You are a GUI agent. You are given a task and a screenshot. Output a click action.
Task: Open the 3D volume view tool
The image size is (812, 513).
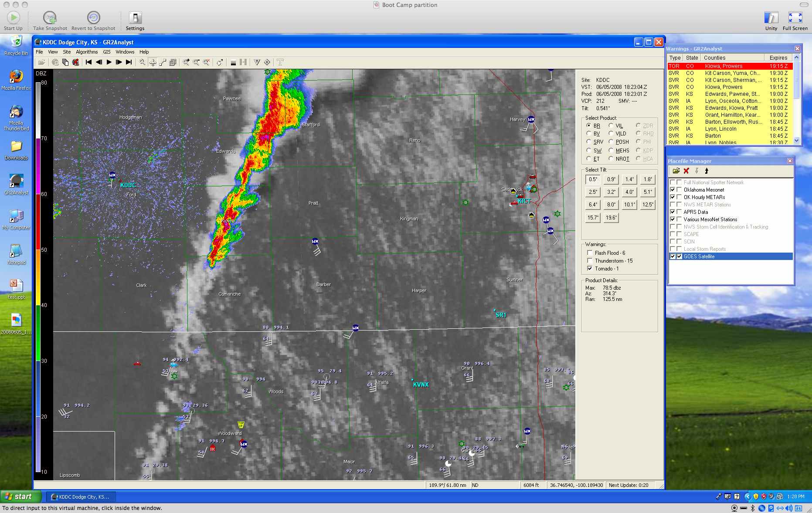[173, 62]
